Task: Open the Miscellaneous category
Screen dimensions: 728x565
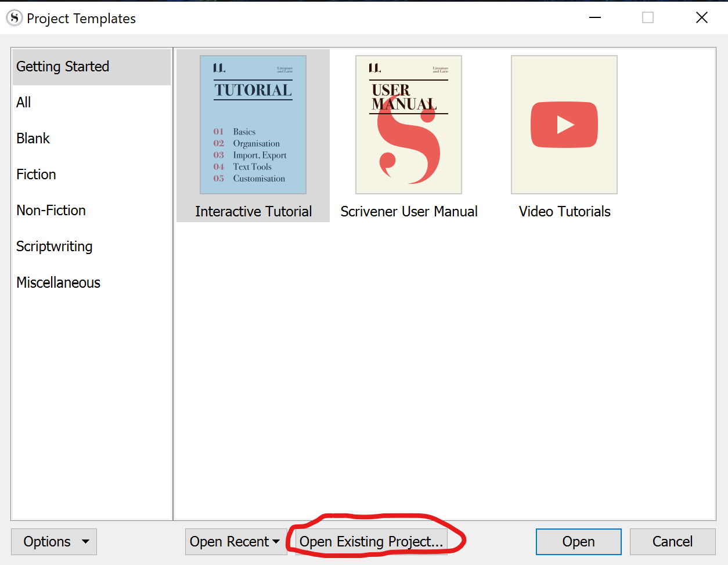Action: [58, 282]
